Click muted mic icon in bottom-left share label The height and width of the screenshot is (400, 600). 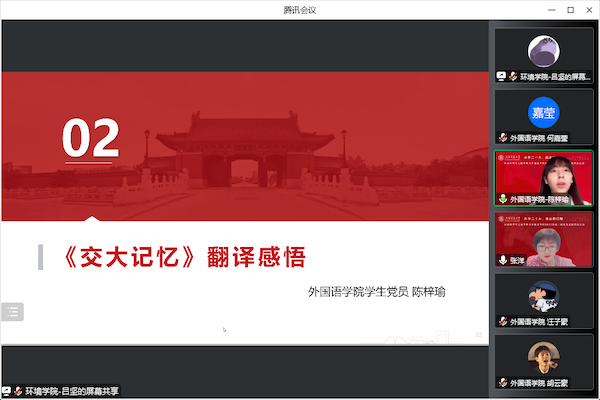(18, 388)
